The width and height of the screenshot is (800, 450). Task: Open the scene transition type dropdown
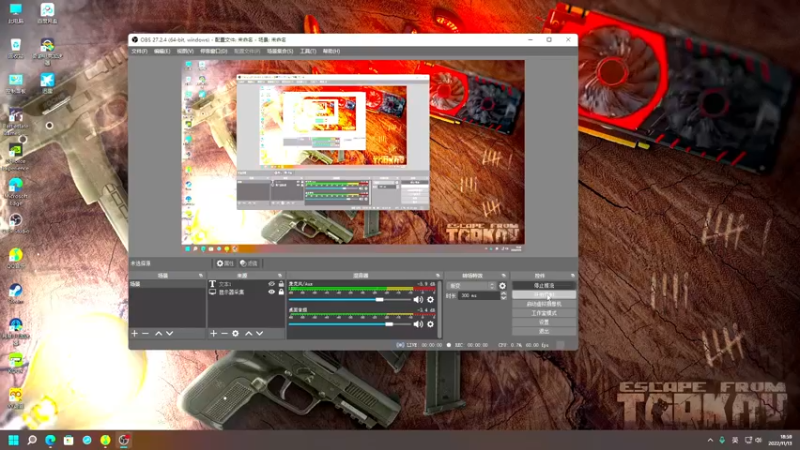click(470, 286)
